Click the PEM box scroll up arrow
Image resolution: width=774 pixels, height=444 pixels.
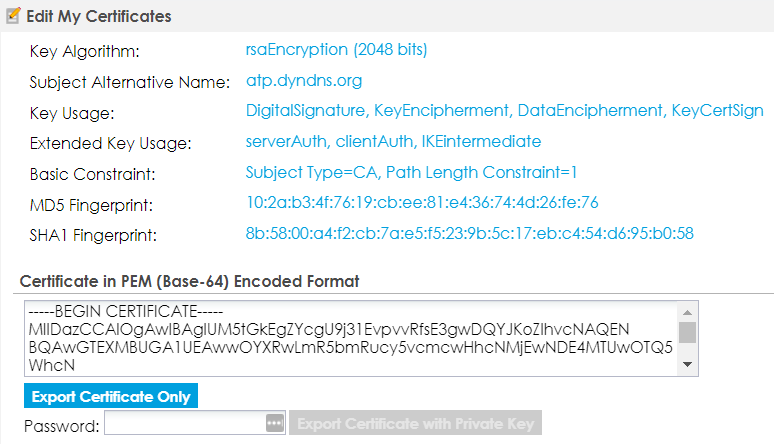[688, 311]
